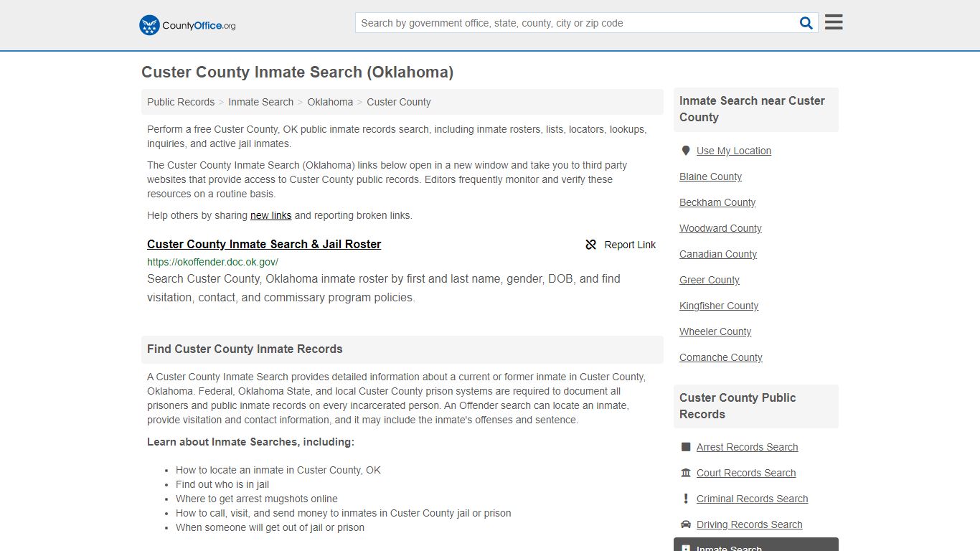
Task: Click the location pin icon
Action: (686, 151)
